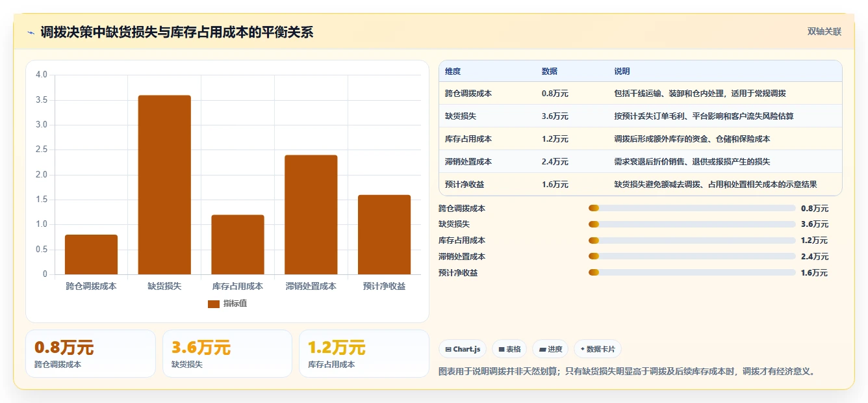The width and height of the screenshot is (868, 403).
Task: Select the 跨仓调拨成本 table row name
Action: (468, 94)
